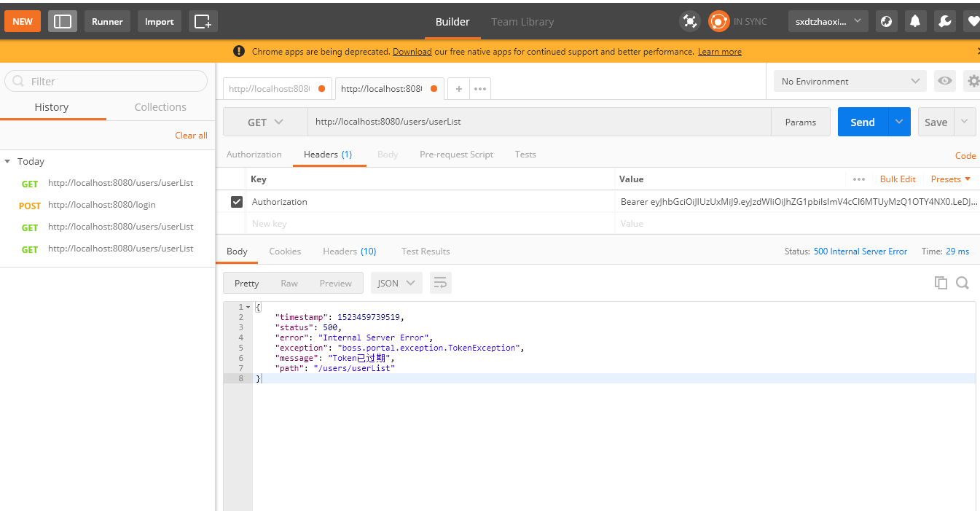Collapse the Today history group
980x511 pixels.
(x=7, y=161)
